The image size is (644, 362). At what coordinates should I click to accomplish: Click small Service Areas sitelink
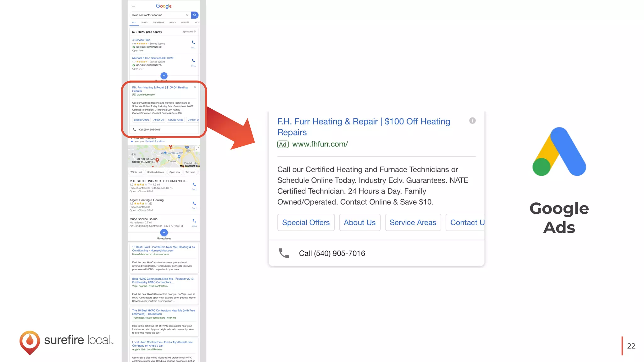pyautogui.click(x=175, y=120)
